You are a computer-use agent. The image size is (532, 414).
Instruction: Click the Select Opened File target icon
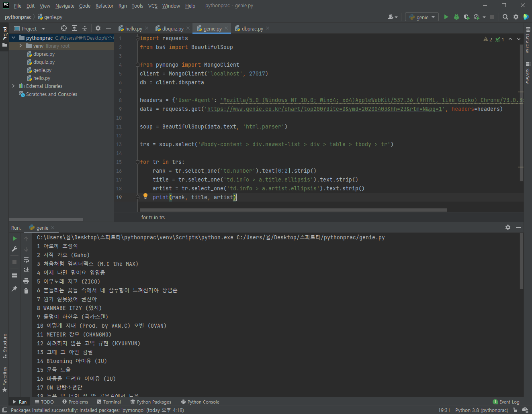click(x=64, y=28)
